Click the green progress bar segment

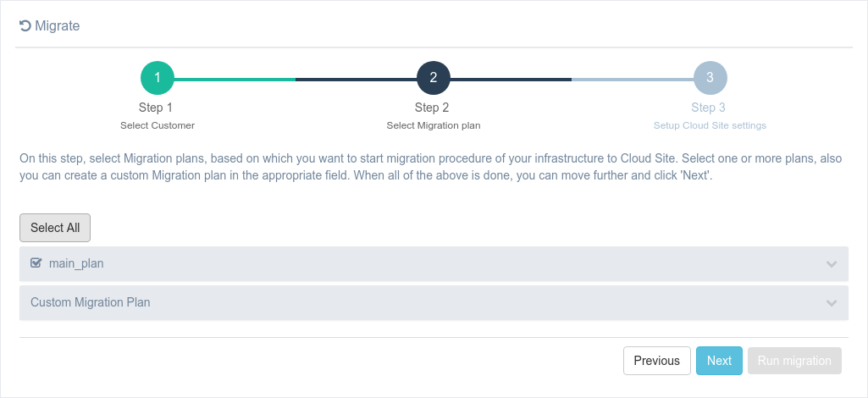235,79
